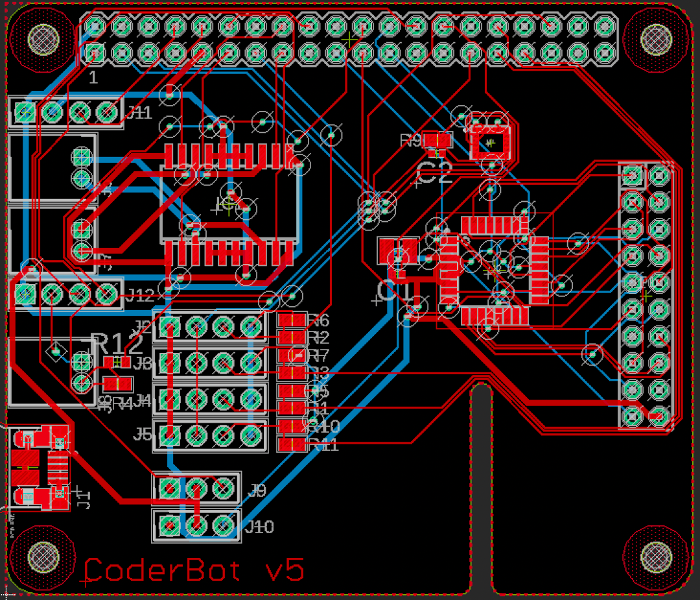Viewport: 700px width, 600px height.
Task: Select the J10 header label
Action: (259, 527)
